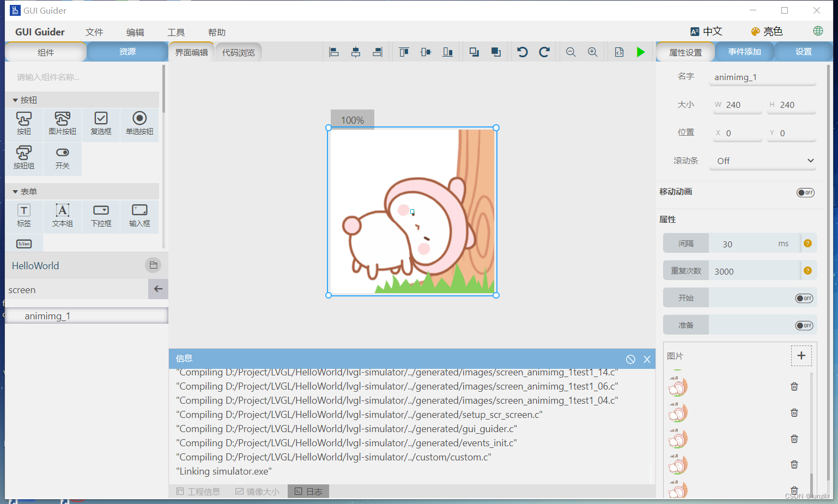Open help for the 重复次数 field
This screenshot has width=838, height=504.
click(807, 271)
